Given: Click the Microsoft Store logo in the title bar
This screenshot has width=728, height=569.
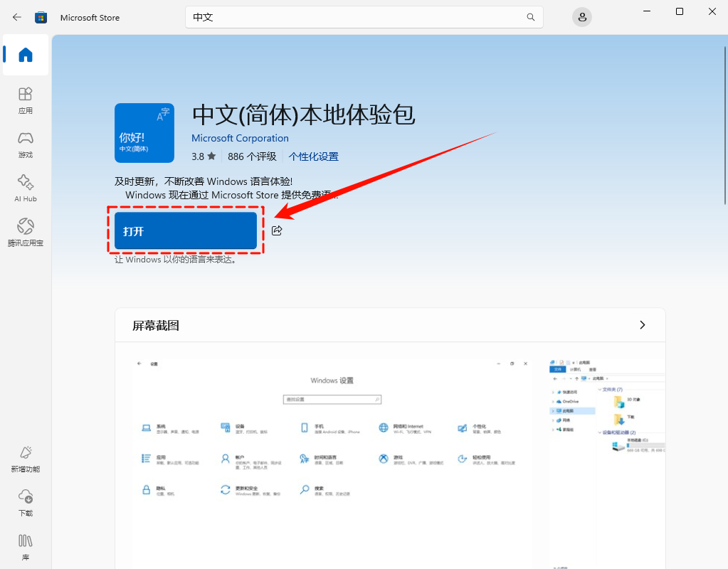Looking at the screenshot, I should click(x=41, y=17).
